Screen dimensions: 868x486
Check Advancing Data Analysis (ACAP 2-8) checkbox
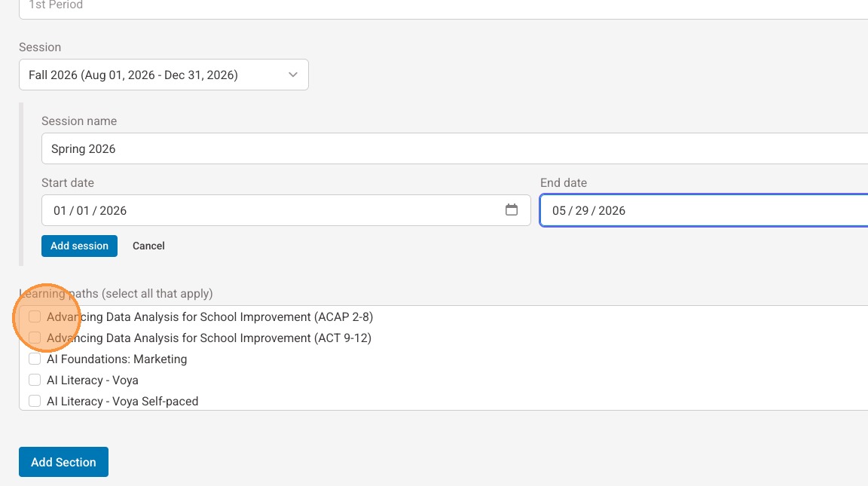pos(35,317)
